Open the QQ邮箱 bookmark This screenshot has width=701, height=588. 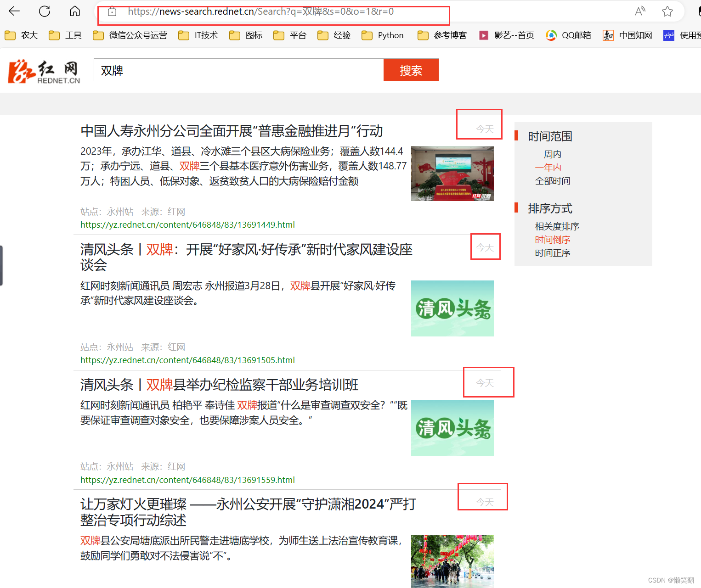click(568, 35)
